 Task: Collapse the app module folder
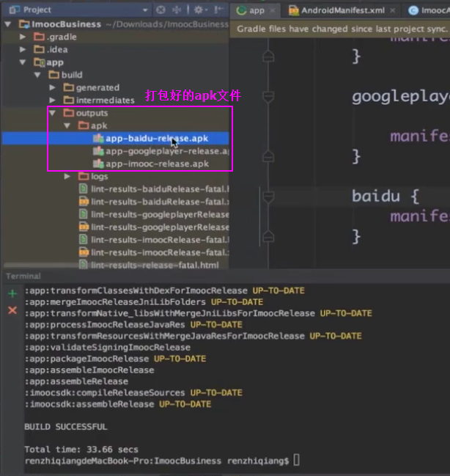(x=23, y=62)
